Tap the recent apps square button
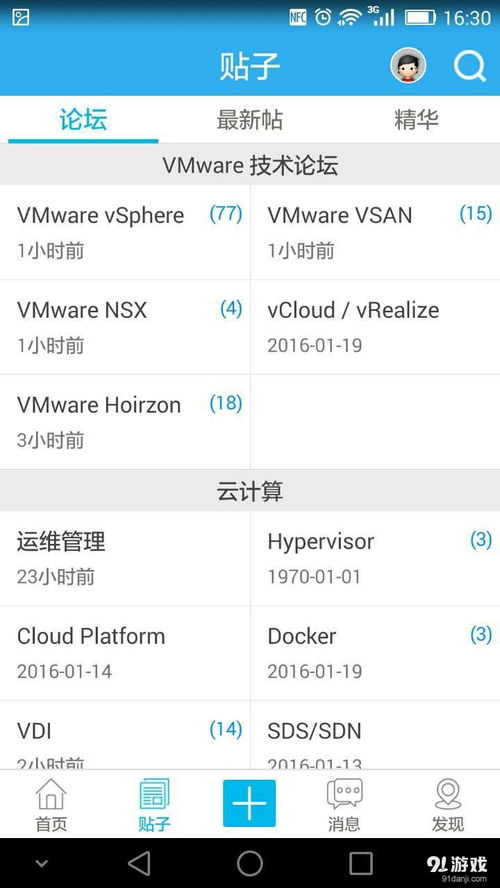 (x=361, y=864)
